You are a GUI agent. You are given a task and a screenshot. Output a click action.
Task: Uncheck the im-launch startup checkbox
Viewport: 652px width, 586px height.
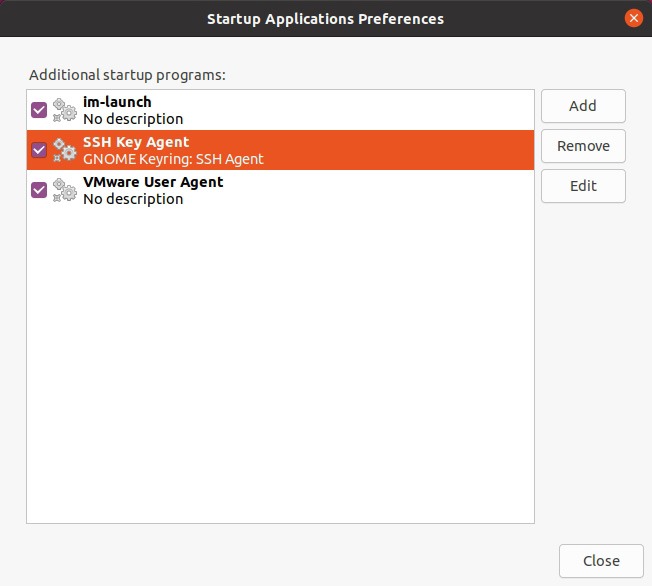tap(39, 110)
